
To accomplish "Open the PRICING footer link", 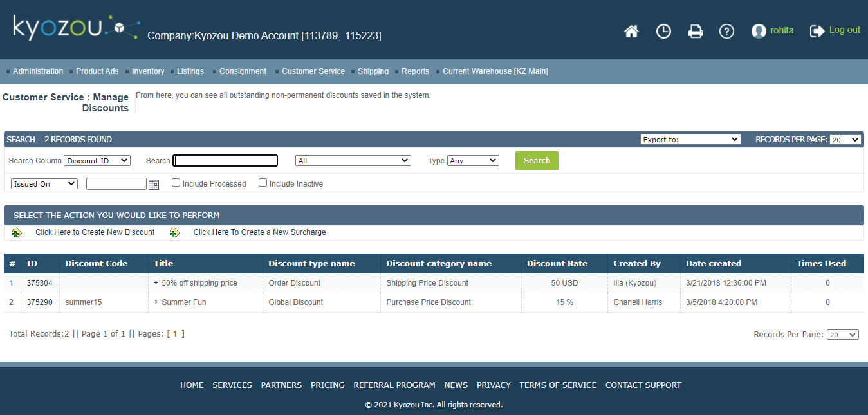I will [x=328, y=385].
